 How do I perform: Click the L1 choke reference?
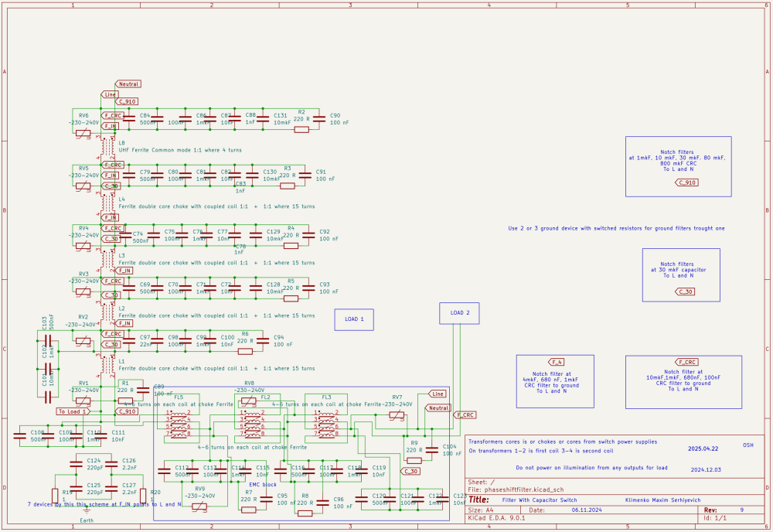122,361
